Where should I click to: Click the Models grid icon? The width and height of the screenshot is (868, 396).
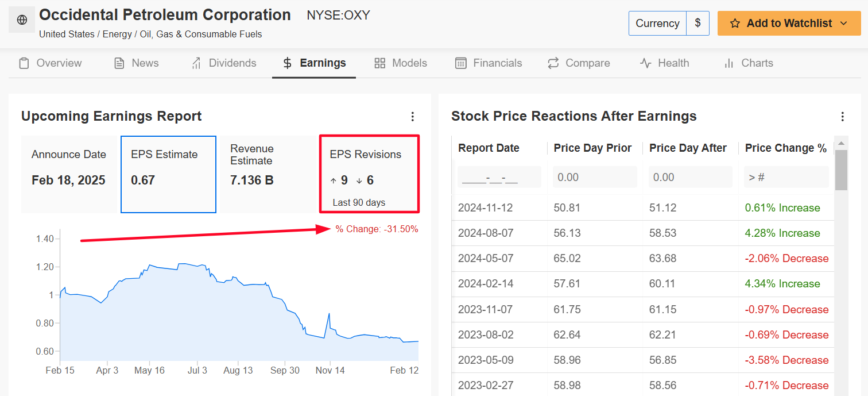pyautogui.click(x=379, y=63)
